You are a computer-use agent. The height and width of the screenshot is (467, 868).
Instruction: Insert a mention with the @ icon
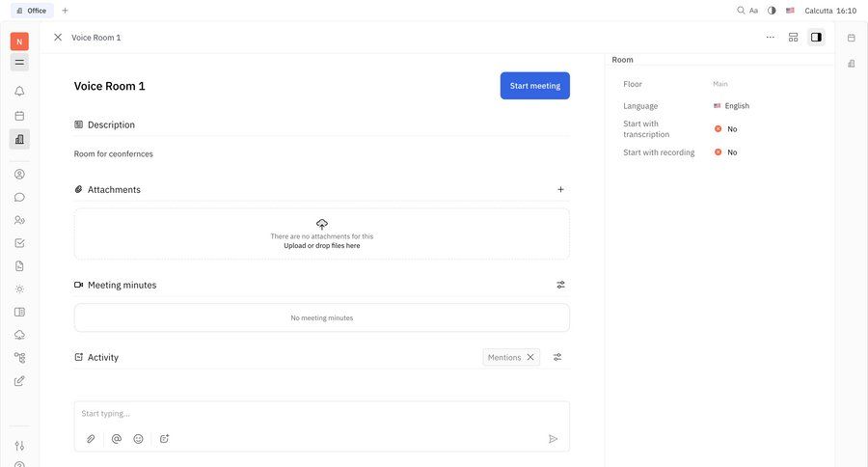click(x=117, y=439)
